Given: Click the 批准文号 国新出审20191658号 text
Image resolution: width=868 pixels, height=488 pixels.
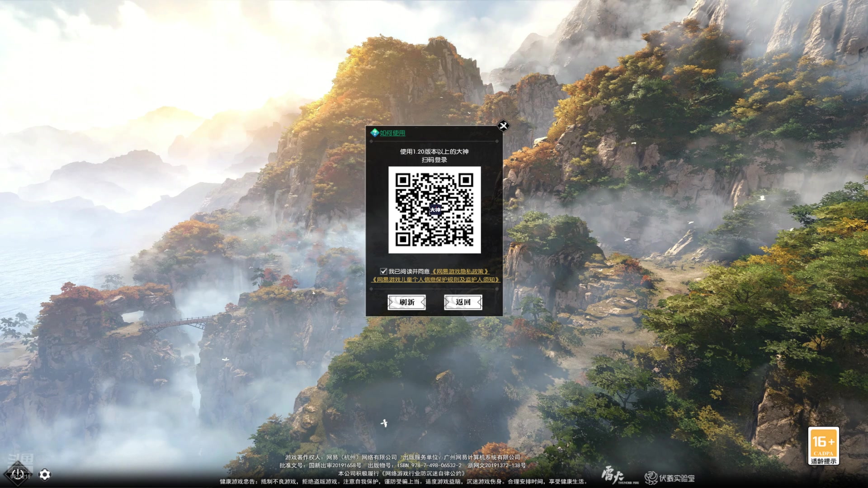Looking at the screenshot, I should (x=321, y=465).
